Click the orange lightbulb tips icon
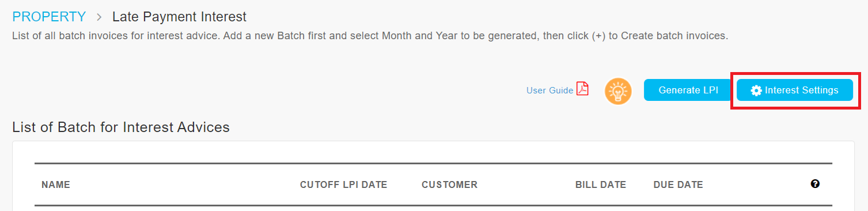868x211 pixels. [x=618, y=91]
